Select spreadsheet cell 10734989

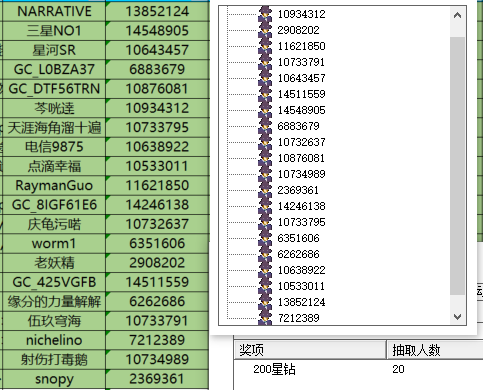pyautogui.click(x=157, y=360)
